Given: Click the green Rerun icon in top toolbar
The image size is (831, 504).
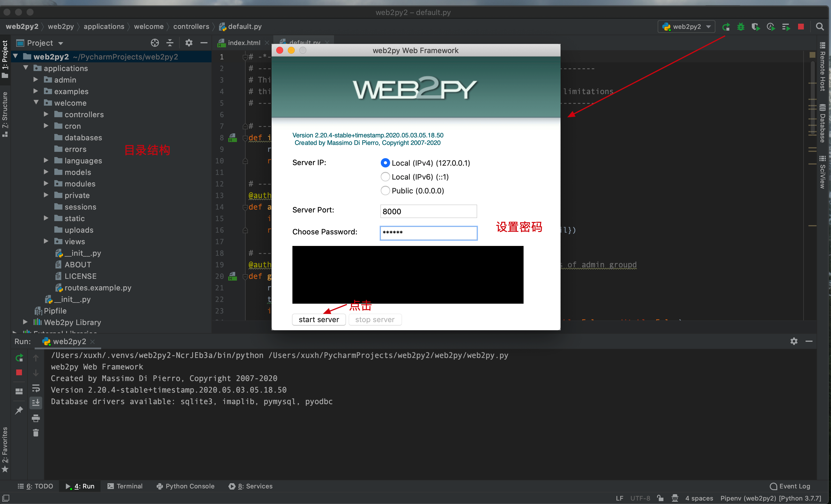Looking at the screenshot, I should click(726, 27).
